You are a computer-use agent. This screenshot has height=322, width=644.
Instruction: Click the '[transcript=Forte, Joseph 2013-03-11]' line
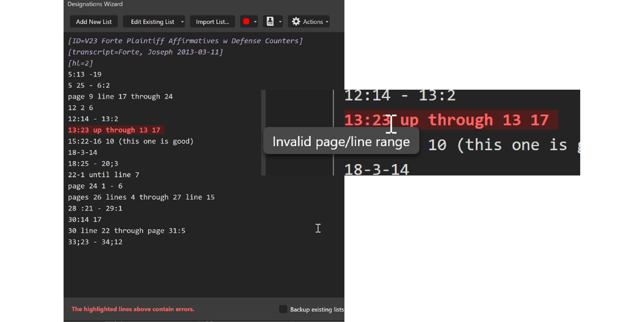pyautogui.click(x=145, y=52)
